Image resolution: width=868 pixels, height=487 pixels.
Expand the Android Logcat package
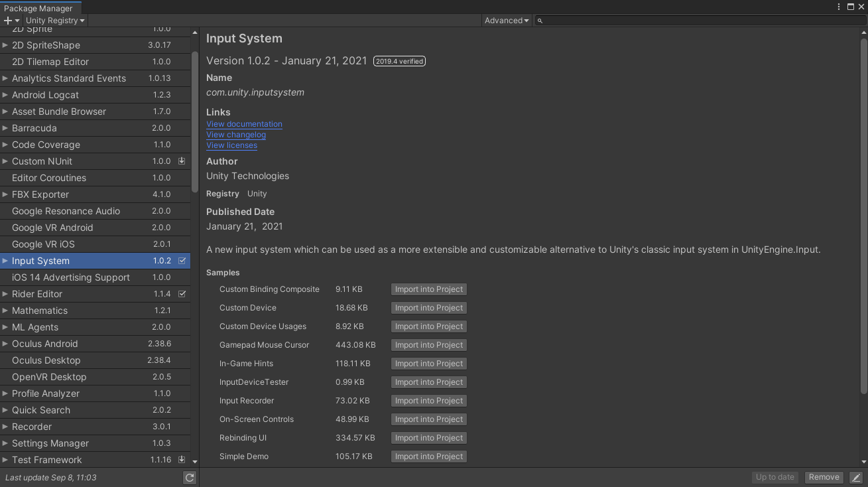tap(5, 95)
